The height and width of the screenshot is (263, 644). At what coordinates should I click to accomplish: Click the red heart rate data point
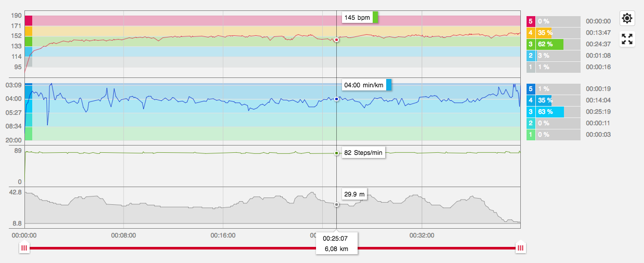click(x=337, y=40)
